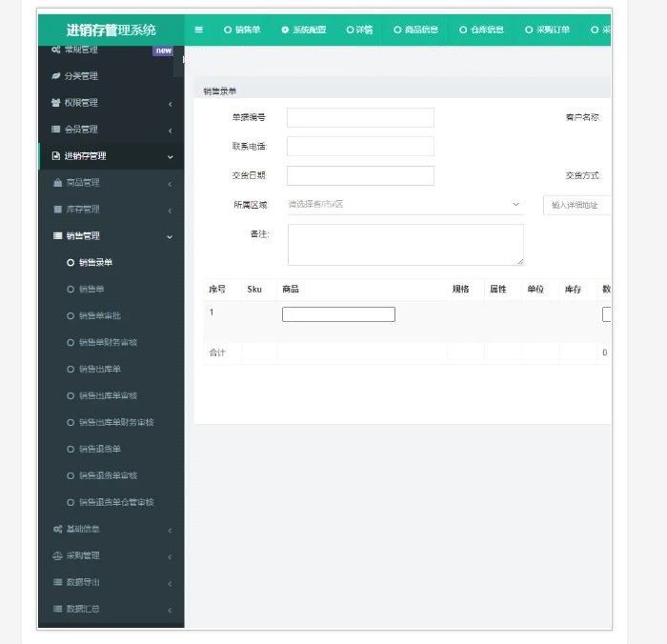Open 销售单财务审核 in the sidebar
Screen dimensions: 667x644
108,342
